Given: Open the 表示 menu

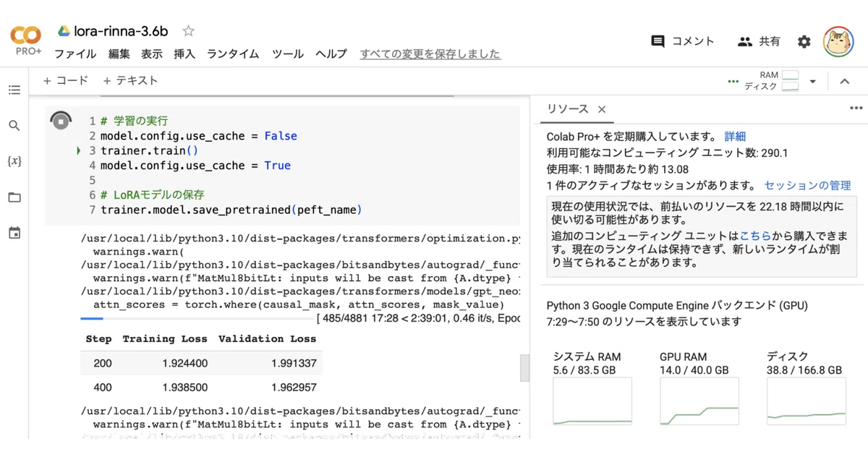Looking at the screenshot, I should coord(152,54).
